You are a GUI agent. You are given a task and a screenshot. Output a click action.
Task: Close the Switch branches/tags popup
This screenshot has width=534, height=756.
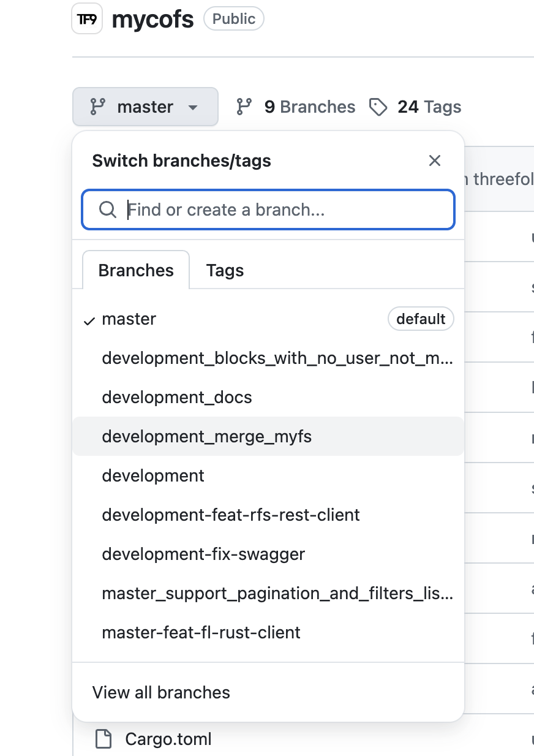pyautogui.click(x=435, y=161)
